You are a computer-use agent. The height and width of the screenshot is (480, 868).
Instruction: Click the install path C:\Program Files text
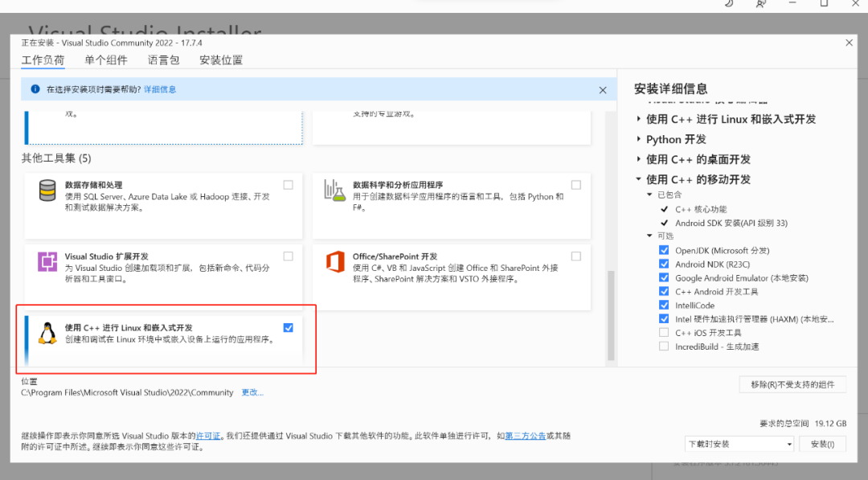click(127, 392)
